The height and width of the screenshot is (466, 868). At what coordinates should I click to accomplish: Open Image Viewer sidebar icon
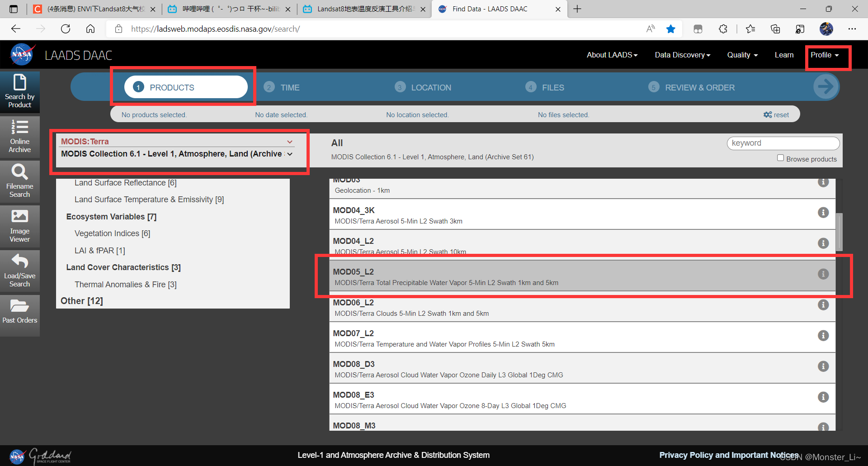pos(19,226)
